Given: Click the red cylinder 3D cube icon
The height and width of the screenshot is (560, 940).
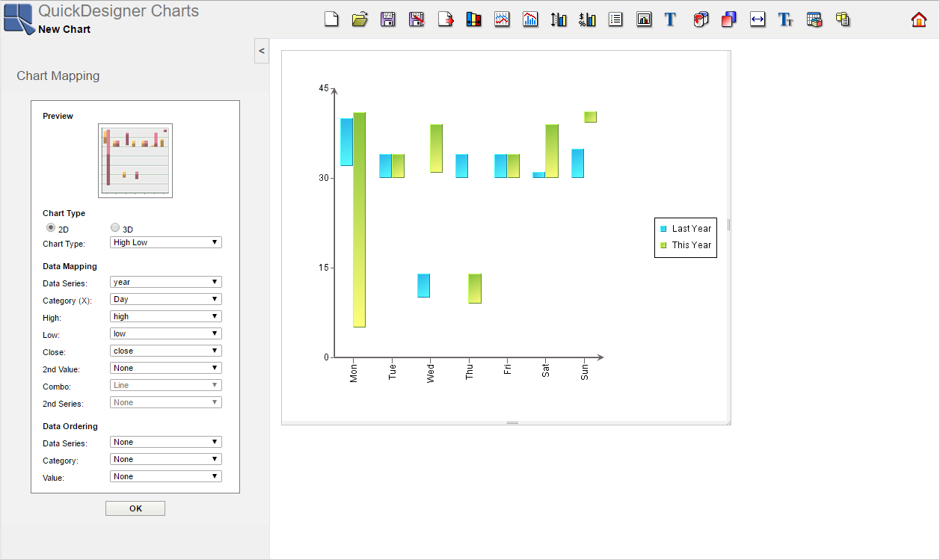Looking at the screenshot, I should 701,19.
